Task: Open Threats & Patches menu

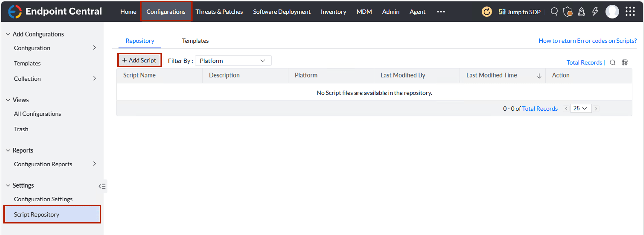Action: click(x=219, y=12)
